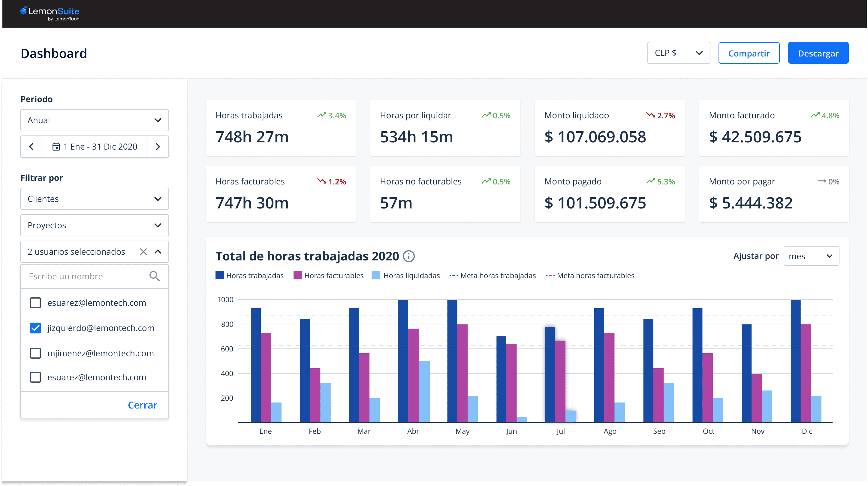Open Ajustar por mes dropdown
Viewport: 868px width, 486px height.
pyautogui.click(x=811, y=256)
